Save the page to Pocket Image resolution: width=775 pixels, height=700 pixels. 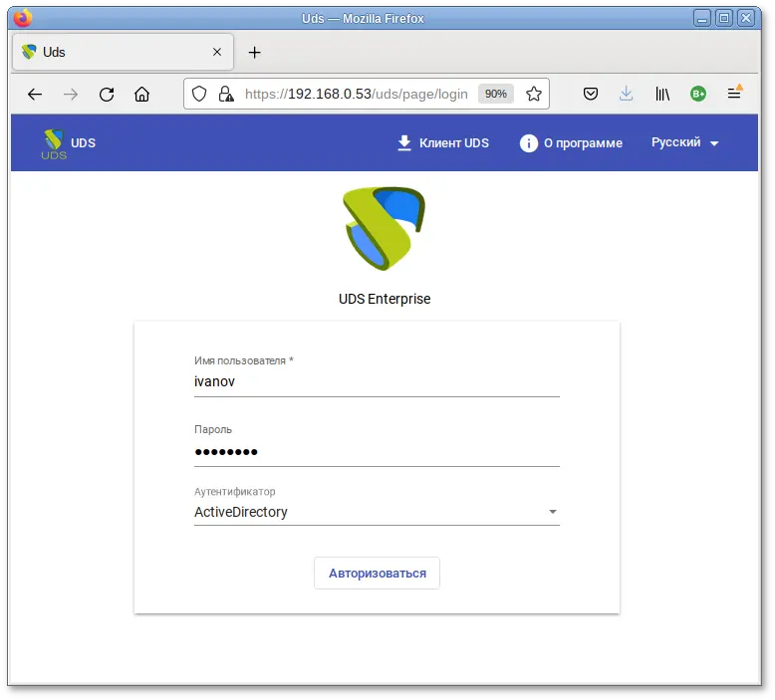coord(591,94)
